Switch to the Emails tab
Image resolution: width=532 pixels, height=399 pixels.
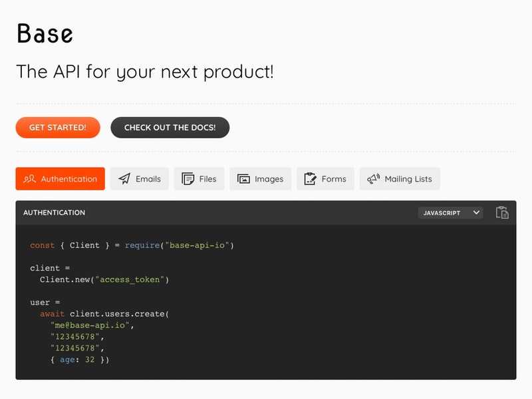tap(140, 178)
